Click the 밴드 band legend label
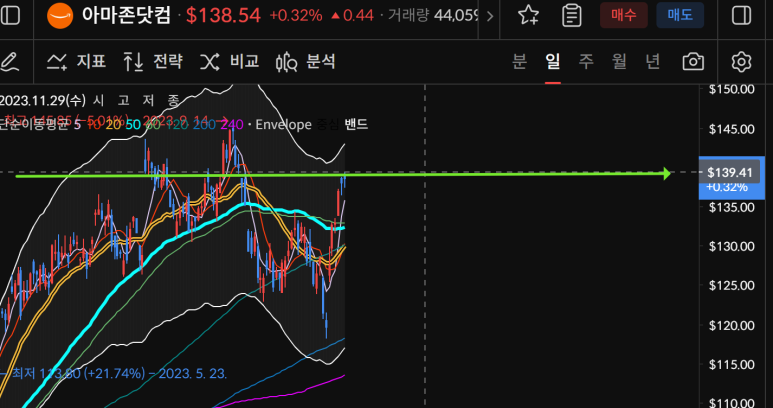Screen dimensions: 773x408 (x=355, y=125)
